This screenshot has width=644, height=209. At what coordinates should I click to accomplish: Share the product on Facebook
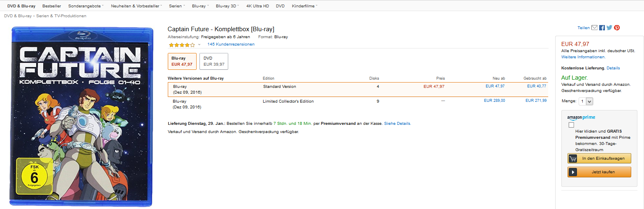click(602, 28)
